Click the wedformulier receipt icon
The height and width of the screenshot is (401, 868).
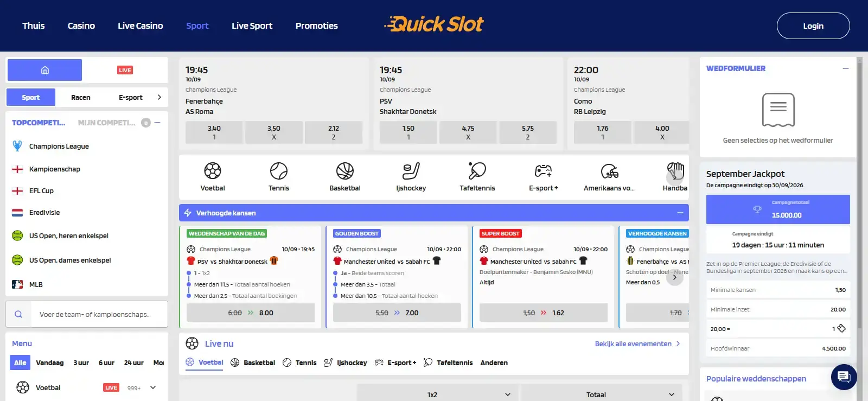click(778, 109)
